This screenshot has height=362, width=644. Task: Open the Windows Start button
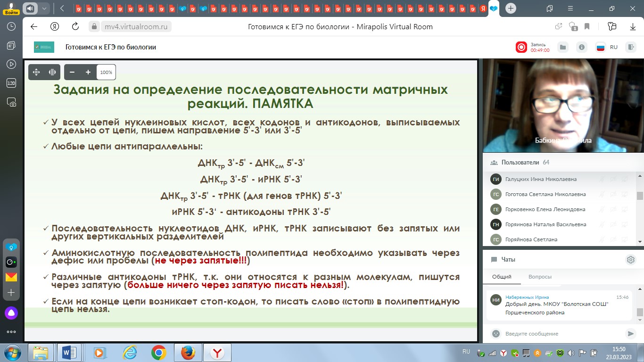13,353
